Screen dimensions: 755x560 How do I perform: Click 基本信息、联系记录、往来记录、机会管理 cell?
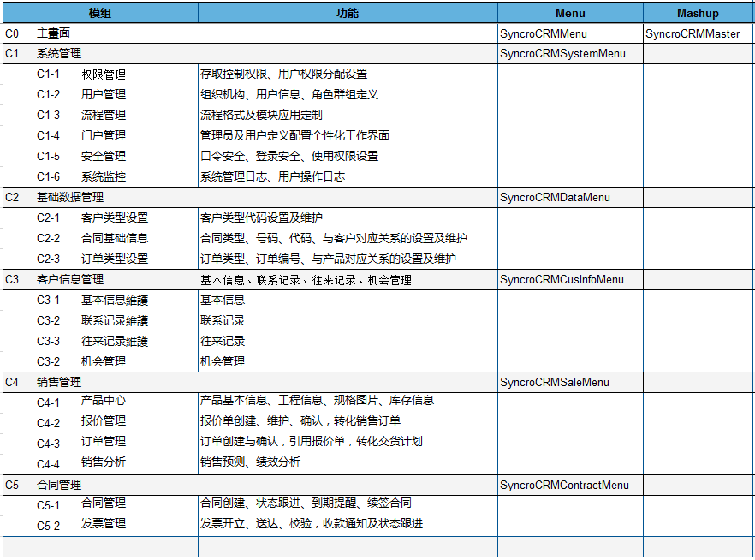[x=348, y=280]
